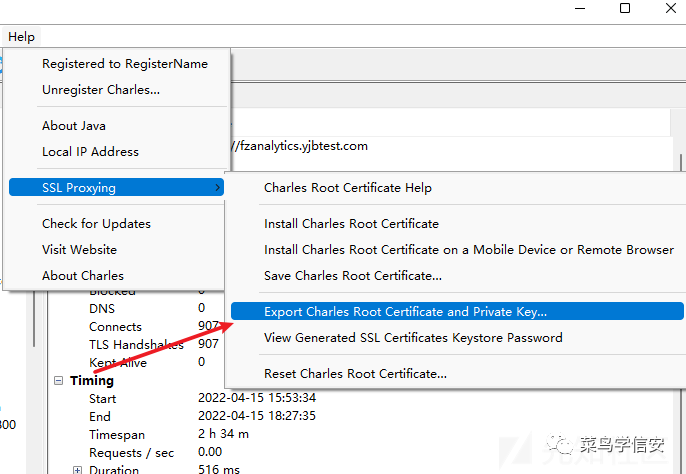686x474 pixels.
Task: Select the Requests / sec label
Action: (x=132, y=453)
